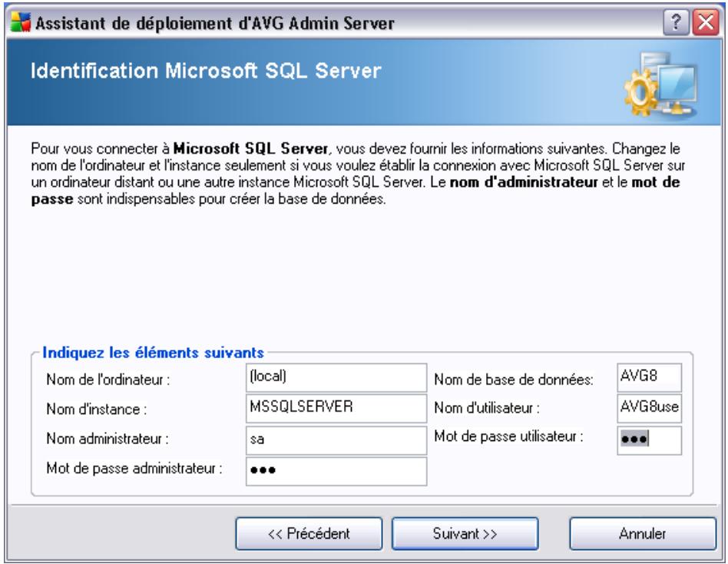
Task: Click the Nom d'instance field with MSSQLSERVER
Action: tap(336, 408)
